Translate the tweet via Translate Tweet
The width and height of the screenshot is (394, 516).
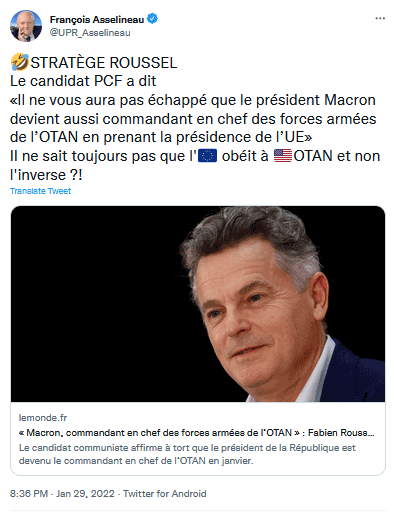click(40, 191)
